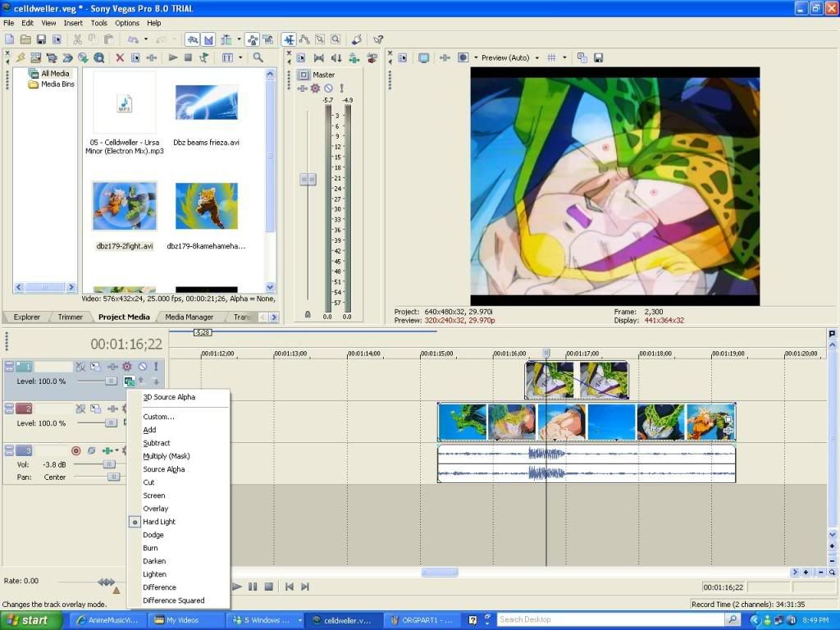This screenshot has height=630, width=840.
Task: Select Difference Squared compositing mode
Action: pos(174,600)
